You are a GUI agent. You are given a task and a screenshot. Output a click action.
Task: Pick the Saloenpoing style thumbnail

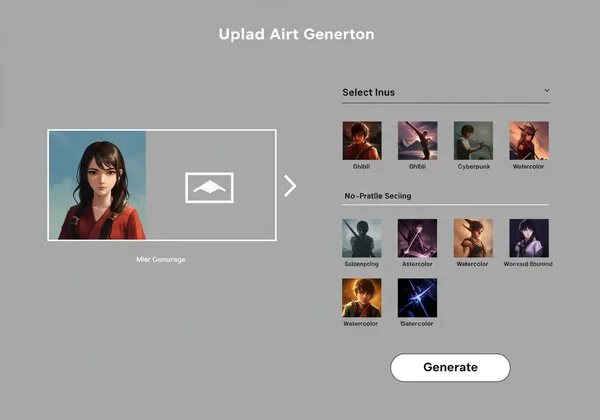coord(362,238)
